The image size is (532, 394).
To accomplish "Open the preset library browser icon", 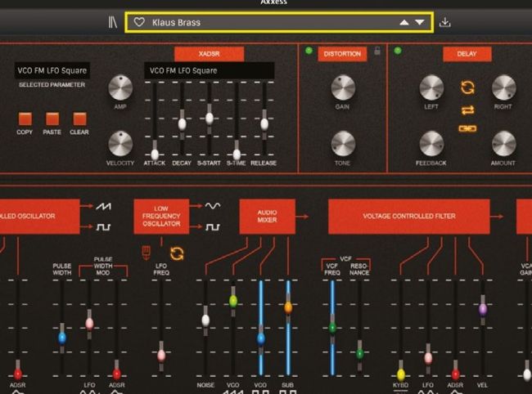I will point(113,22).
